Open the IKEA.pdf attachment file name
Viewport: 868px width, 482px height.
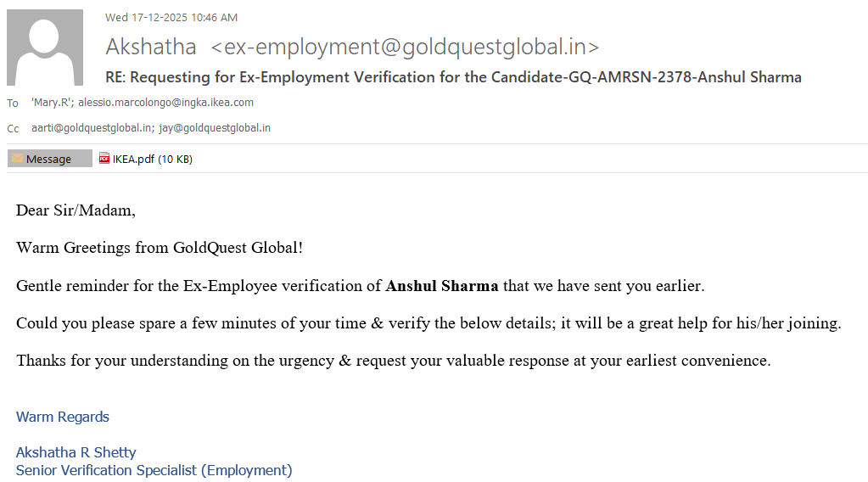tap(133, 159)
